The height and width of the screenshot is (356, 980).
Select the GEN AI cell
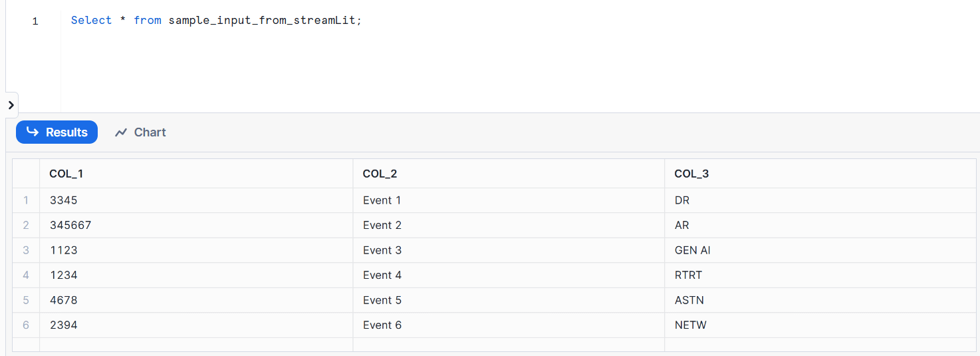click(692, 250)
